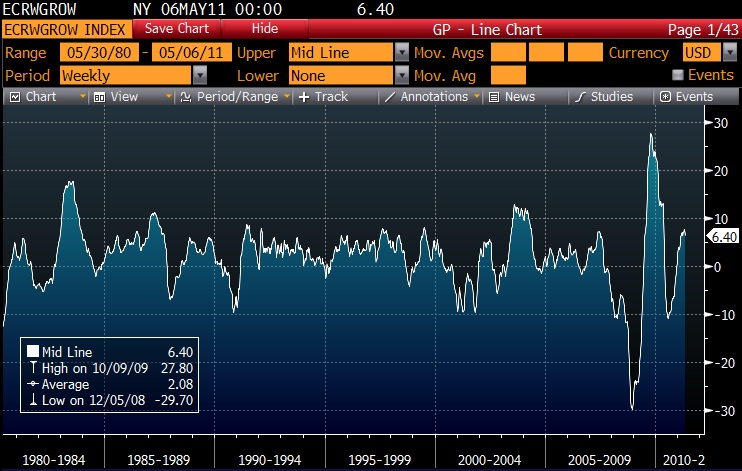
Task: Open the Upper Mid Line dropdown arrow
Action: [402, 53]
